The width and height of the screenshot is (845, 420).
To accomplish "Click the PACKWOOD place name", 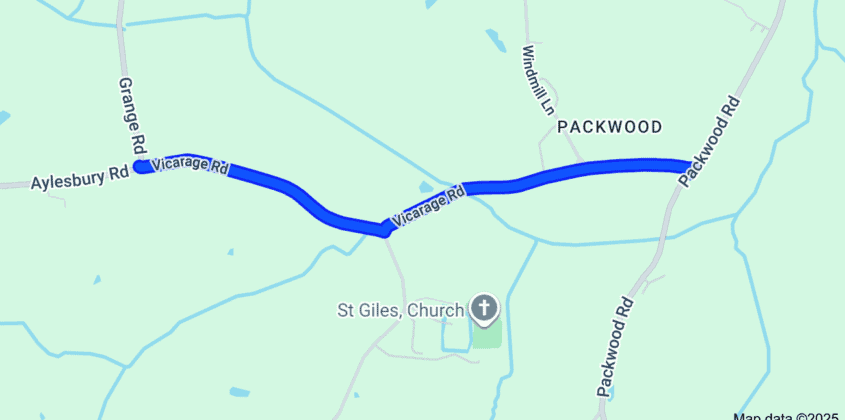I will tap(609, 127).
